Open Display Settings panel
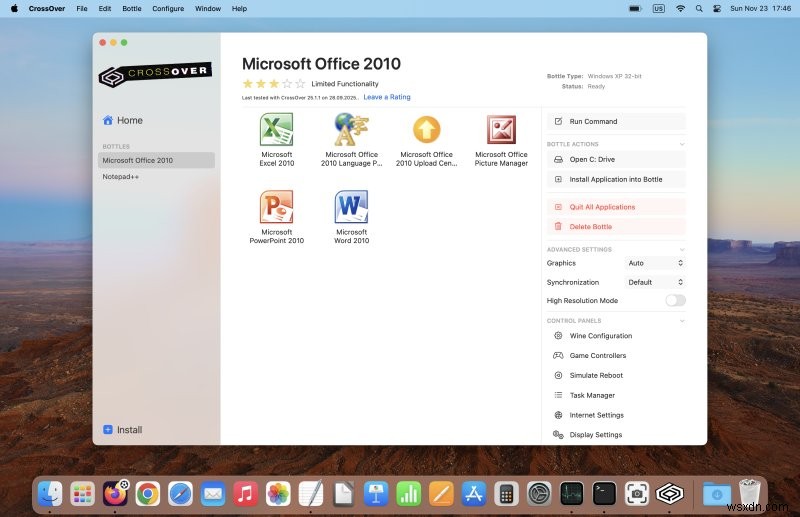 (616, 435)
